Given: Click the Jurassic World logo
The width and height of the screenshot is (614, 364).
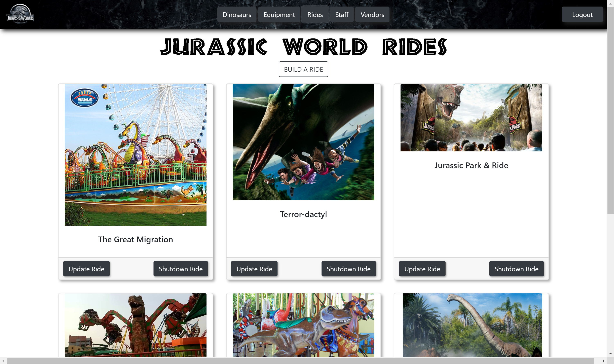Looking at the screenshot, I should point(20,14).
